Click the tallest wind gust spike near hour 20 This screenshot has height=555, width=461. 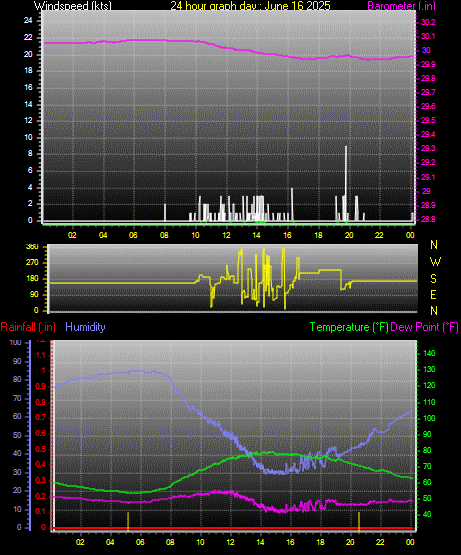[346, 183]
